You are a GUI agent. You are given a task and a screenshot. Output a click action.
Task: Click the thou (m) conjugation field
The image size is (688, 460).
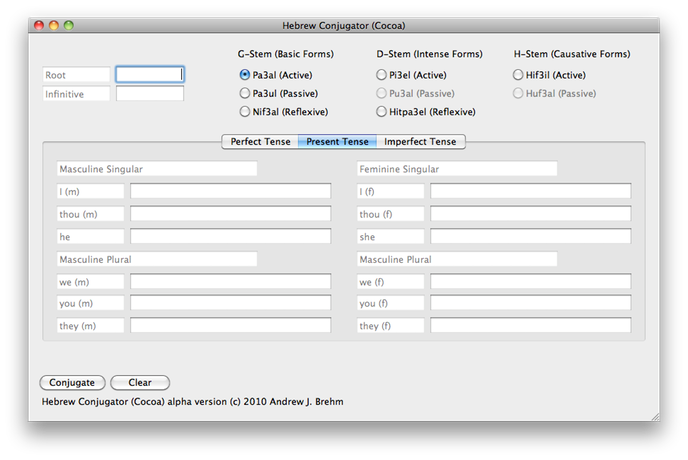tap(230, 214)
